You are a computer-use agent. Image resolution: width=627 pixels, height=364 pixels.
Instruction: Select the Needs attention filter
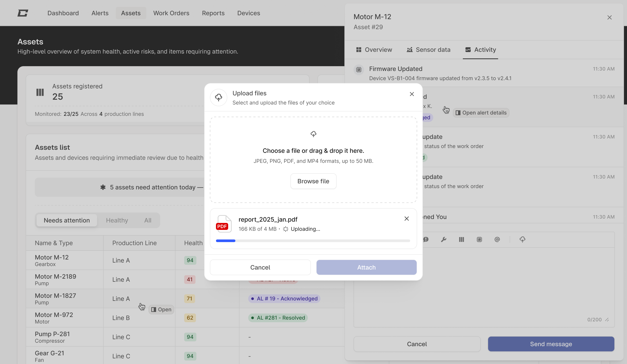click(x=67, y=220)
